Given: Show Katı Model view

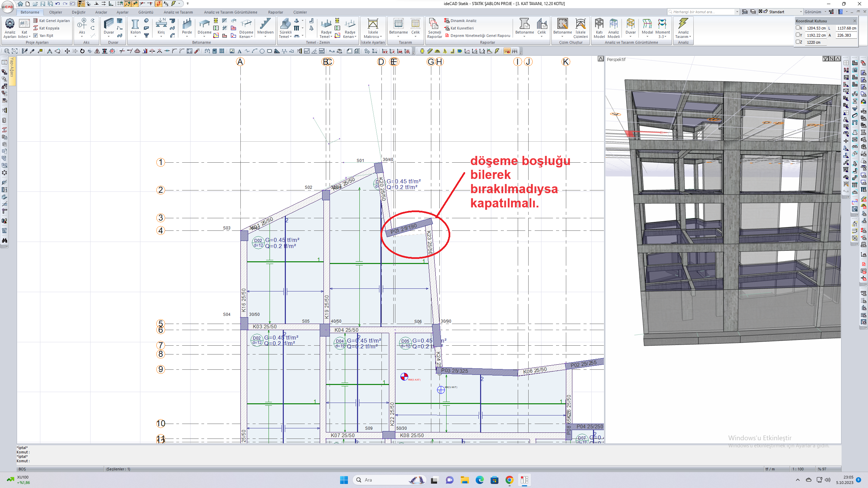Looking at the screenshot, I should [x=599, y=28].
